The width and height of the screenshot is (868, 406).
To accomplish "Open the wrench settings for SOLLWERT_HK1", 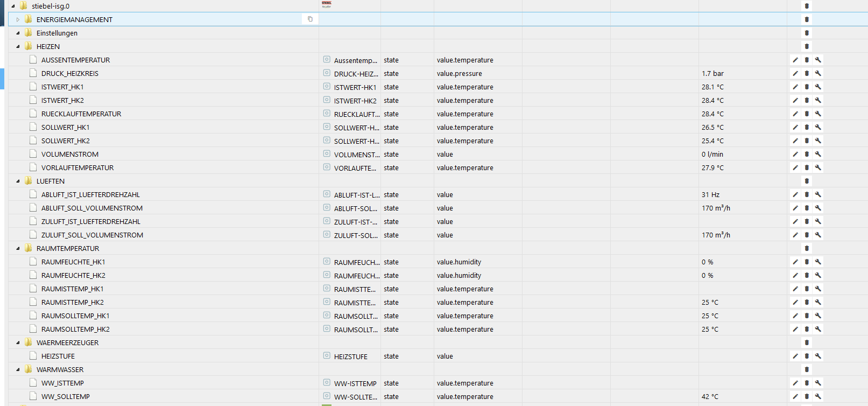I will [x=818, y=127].
